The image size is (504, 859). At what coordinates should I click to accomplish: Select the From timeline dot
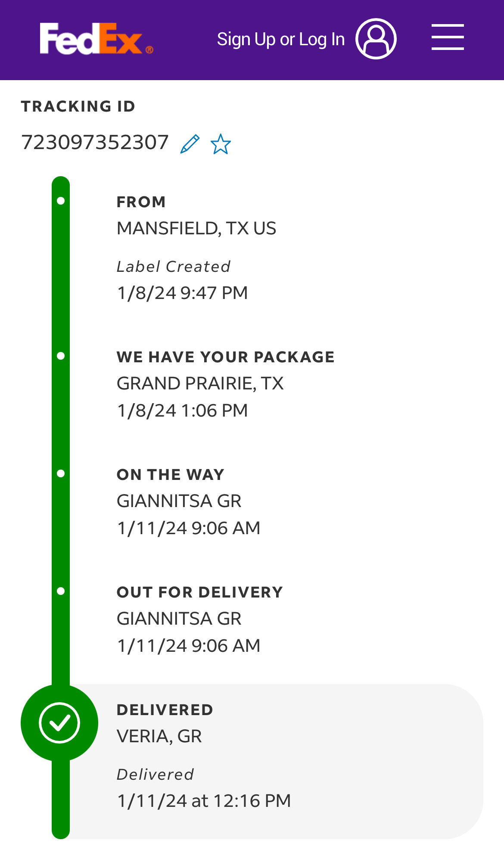tap(61, 201)
